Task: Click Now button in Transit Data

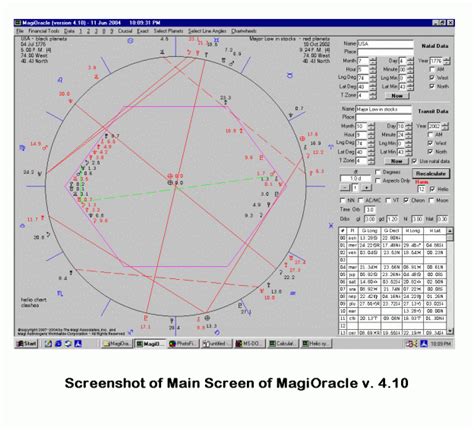Action: [x=396, y=161]
